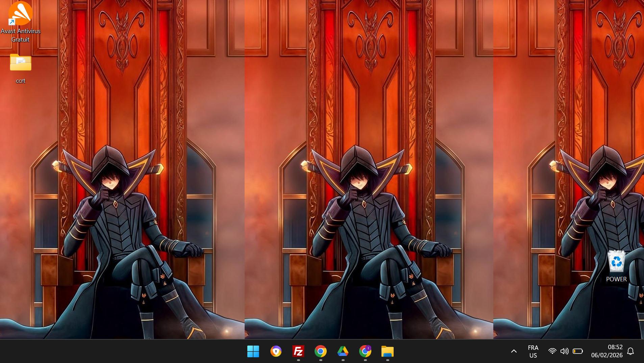This screenshot has height=363, width=644.
Task: Select the ccrt folder on the desktop
Action: click(x=21, y=69)
